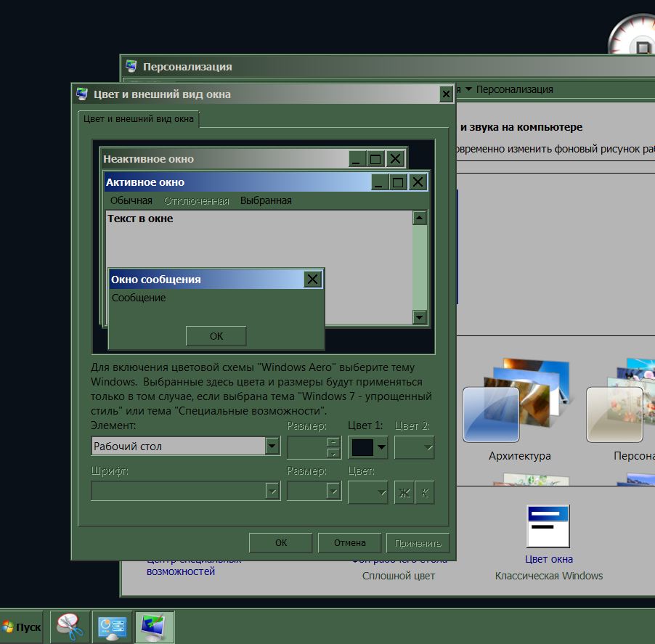Click the Окно сообщения close button in preview
The height and width of the screenshot is (644, 655).
point(312,279)
